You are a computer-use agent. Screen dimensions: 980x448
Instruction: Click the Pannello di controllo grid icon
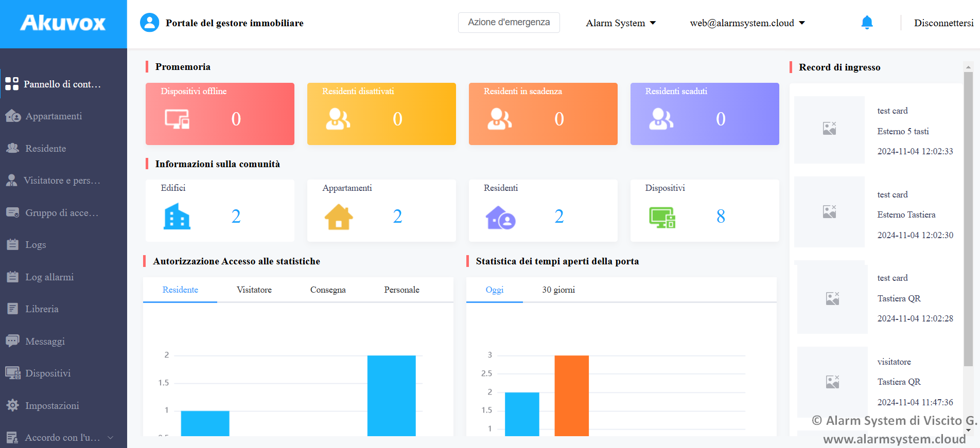(x=11, y=84)
